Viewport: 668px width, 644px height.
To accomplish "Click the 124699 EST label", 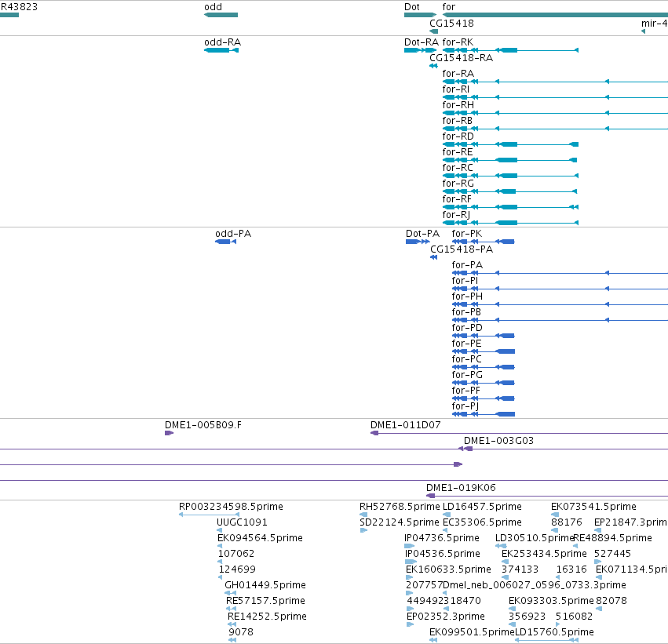I will coord(237,569).
